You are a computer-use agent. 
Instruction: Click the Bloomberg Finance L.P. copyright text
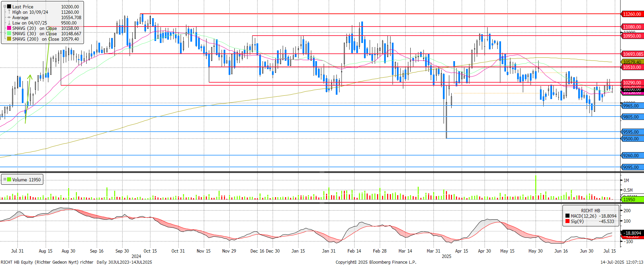pyautogui.click(x=376, y=262)
